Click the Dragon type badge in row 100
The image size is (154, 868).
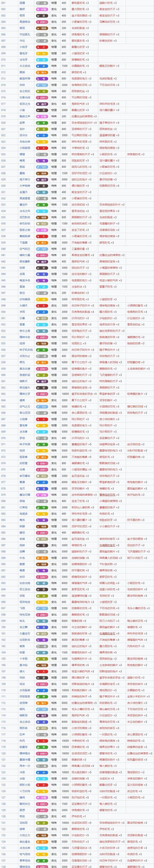(42, 627)
